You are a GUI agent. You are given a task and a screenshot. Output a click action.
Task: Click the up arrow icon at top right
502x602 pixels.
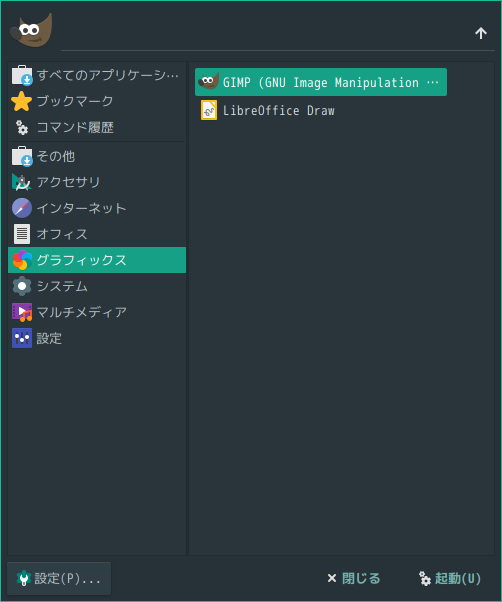pyautogui.click(x=481, y=33)
